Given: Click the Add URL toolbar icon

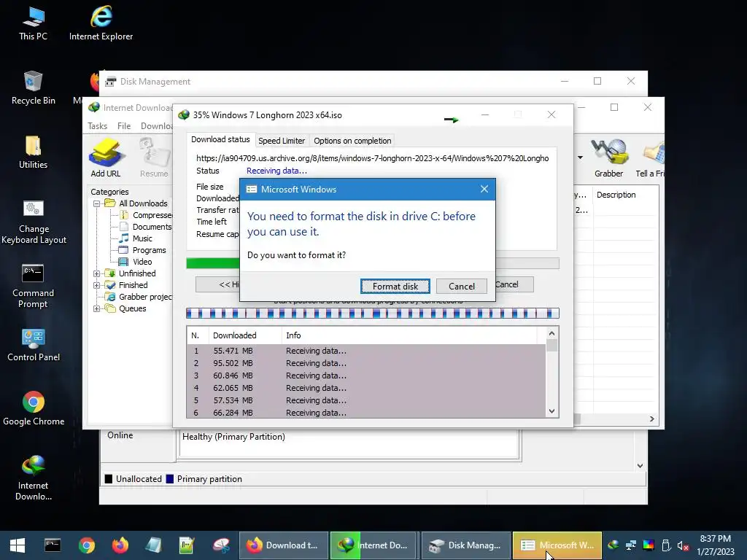Looking at the screenshot, I should 106,157.
